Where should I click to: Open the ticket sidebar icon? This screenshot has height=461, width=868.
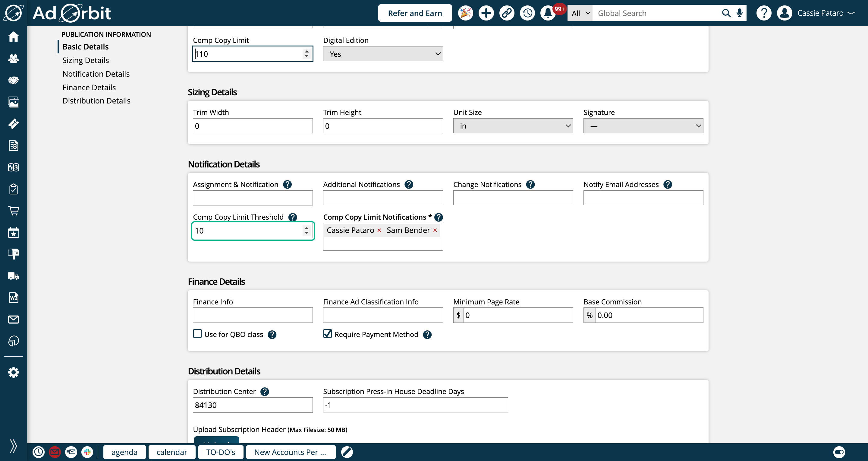tap(14, 124)
